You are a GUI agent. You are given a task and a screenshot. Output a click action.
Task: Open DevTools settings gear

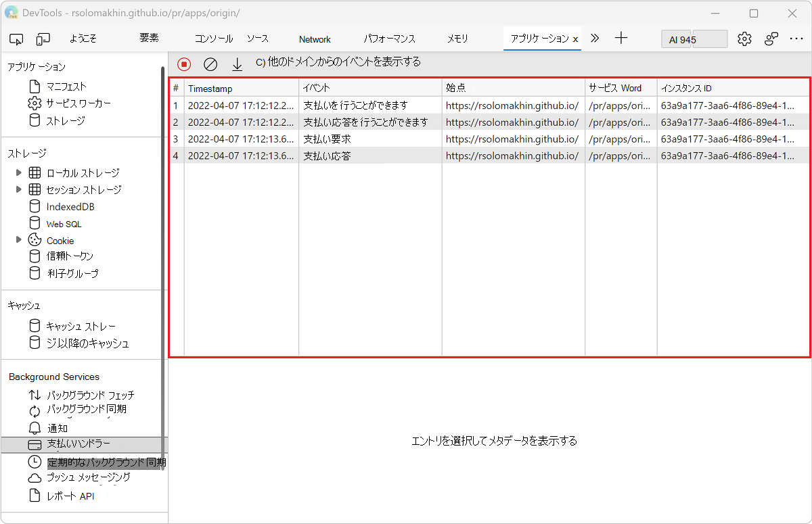[x=744, y=39]
